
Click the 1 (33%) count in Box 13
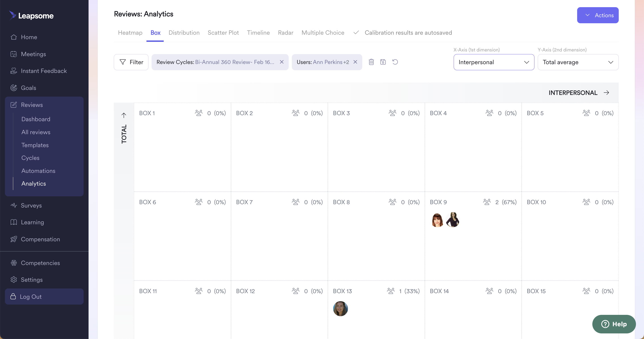409,291
